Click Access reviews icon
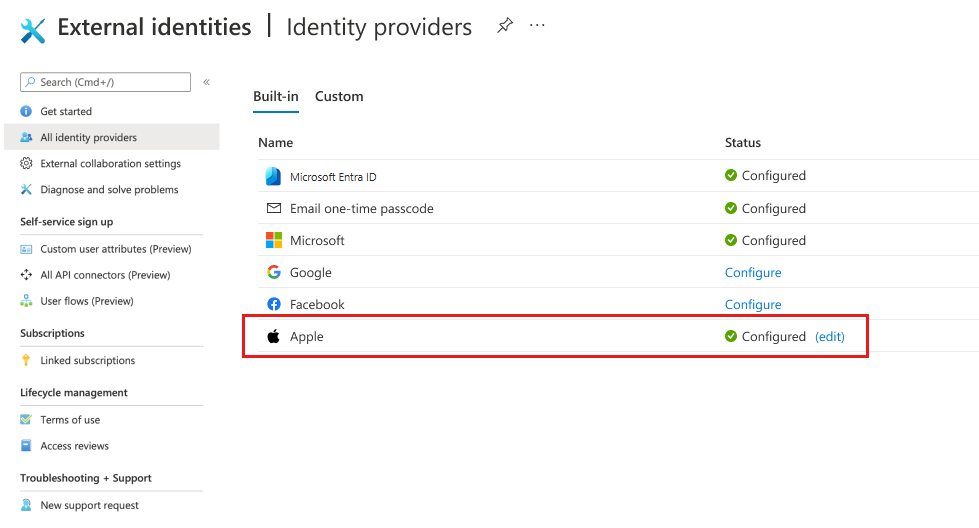Image resolution: width=979 pixels, height=528 pixels. point(26,446)
